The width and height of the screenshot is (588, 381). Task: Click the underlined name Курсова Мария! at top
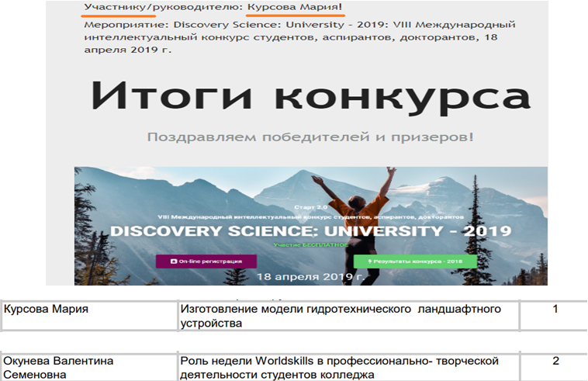tap(295, 7)
